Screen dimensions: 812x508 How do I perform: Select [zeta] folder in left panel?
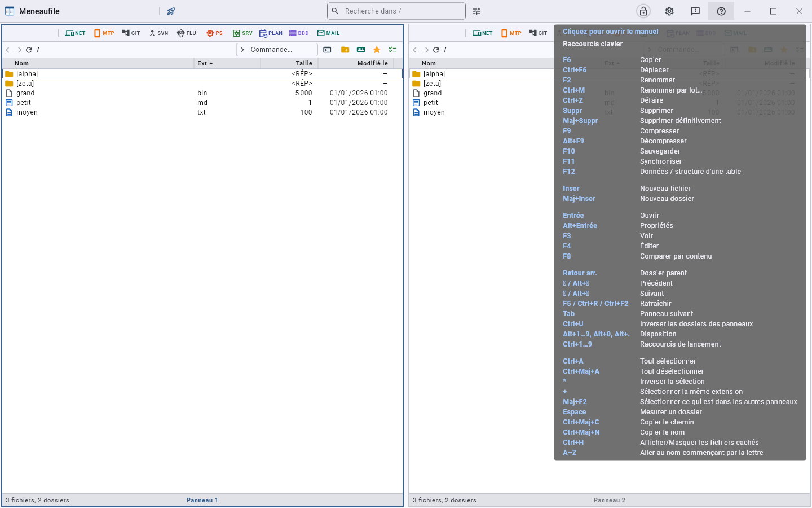point(202,84)
